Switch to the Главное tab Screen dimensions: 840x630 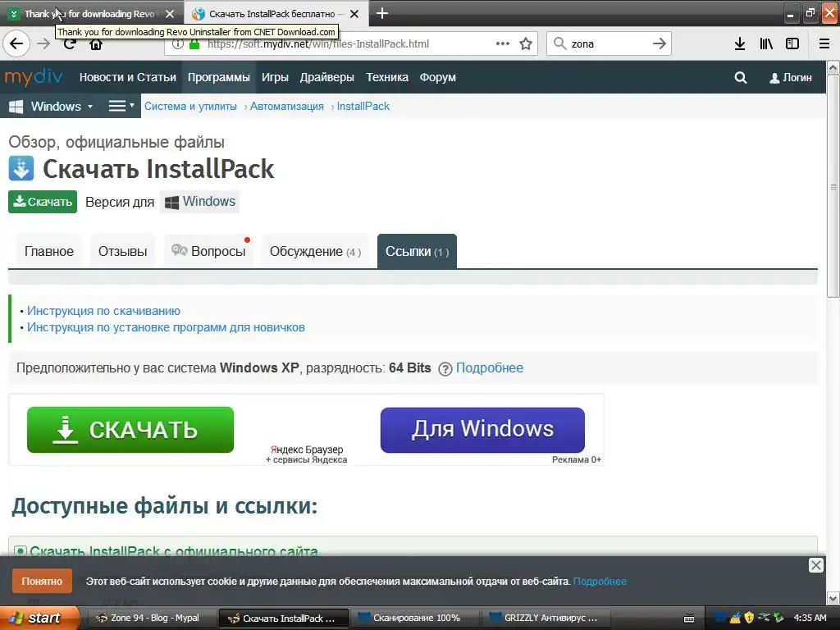pyautogui.click(x=48, y=251)
